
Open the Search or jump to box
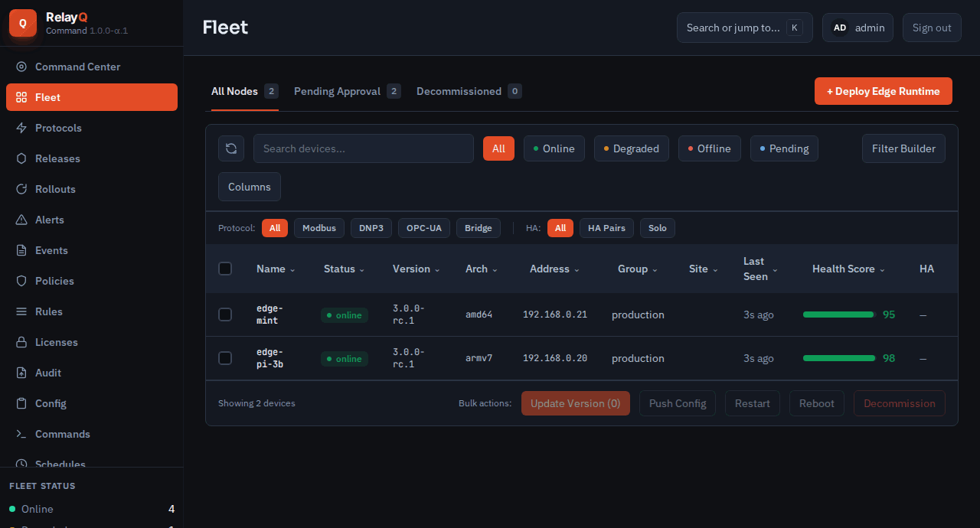point(745,28)
